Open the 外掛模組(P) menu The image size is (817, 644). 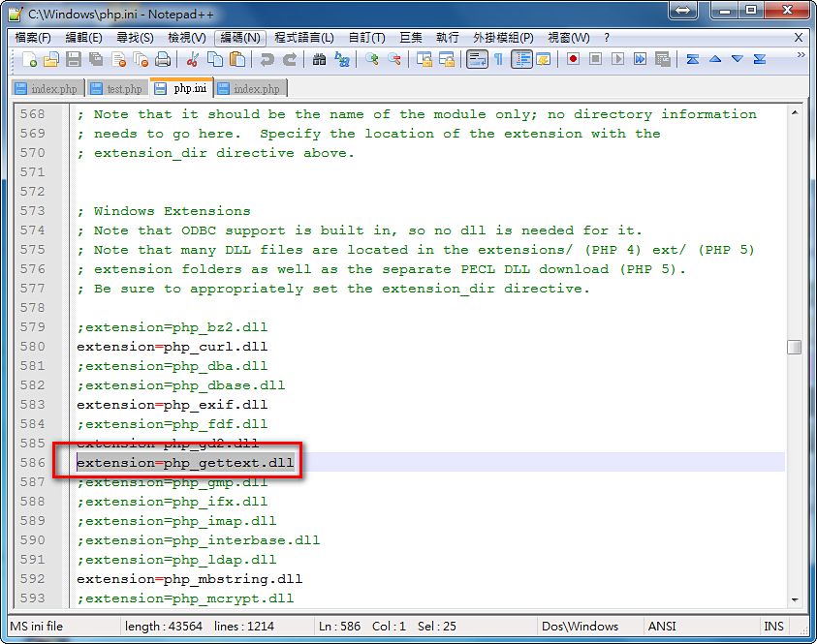click(503, 38)
